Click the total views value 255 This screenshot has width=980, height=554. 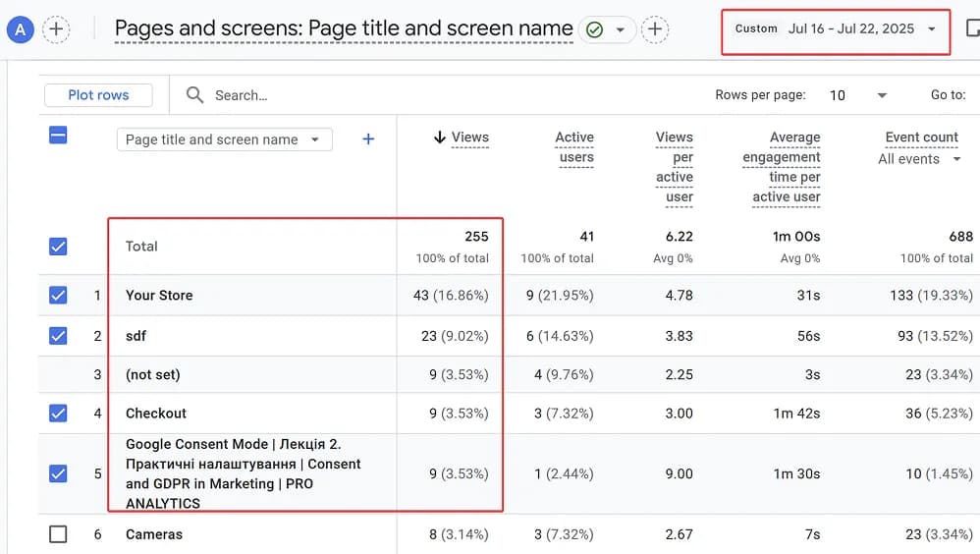476,237
